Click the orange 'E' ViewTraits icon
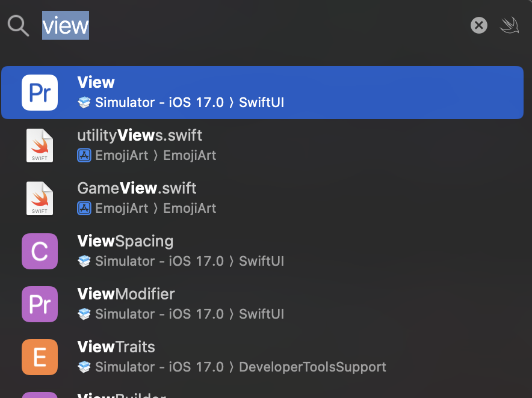532x398 pixels. click(x=40, y=357)
